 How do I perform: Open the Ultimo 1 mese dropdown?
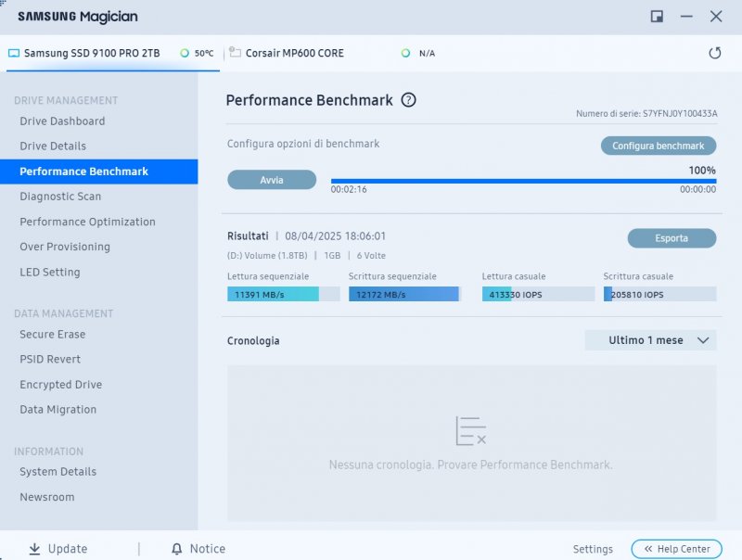coord(650,340)
